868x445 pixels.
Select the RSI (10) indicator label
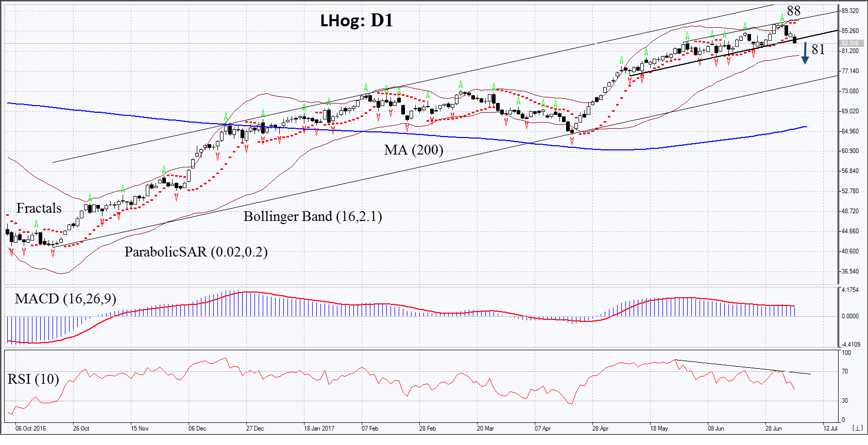33,379
